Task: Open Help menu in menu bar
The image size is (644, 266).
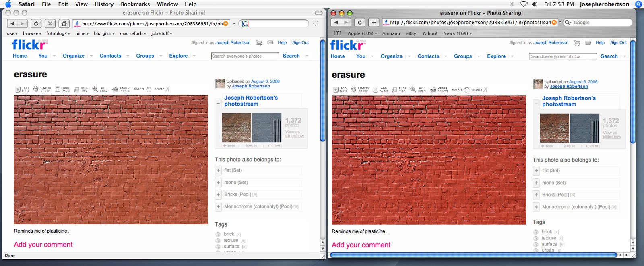Action: pos(191,4)
